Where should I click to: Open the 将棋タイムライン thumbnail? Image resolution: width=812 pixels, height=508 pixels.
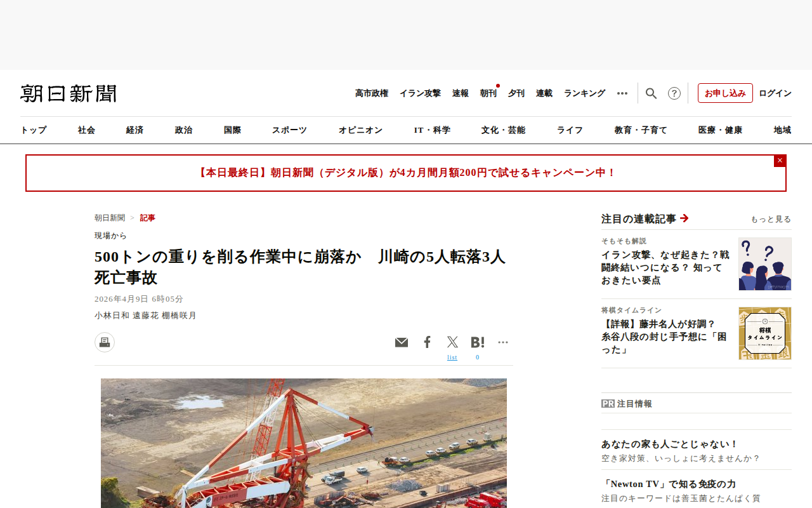(765, 333)
